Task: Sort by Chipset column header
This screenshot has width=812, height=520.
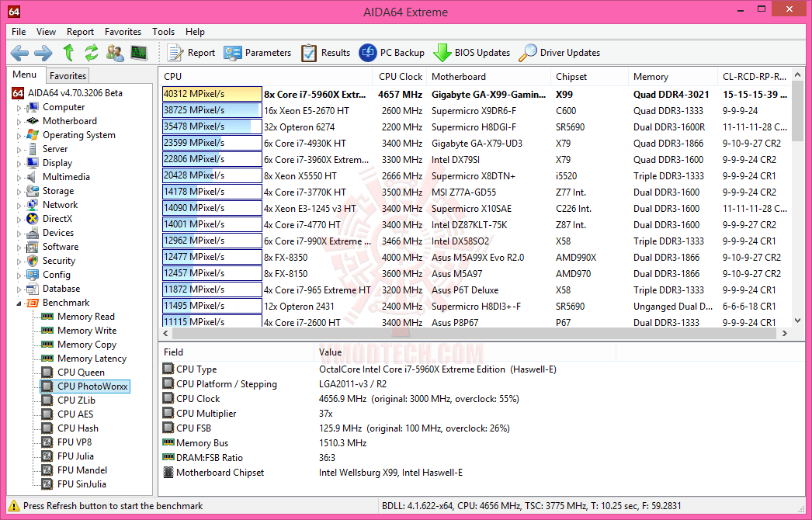Action: pyautogui.click(x=590, y=77)
